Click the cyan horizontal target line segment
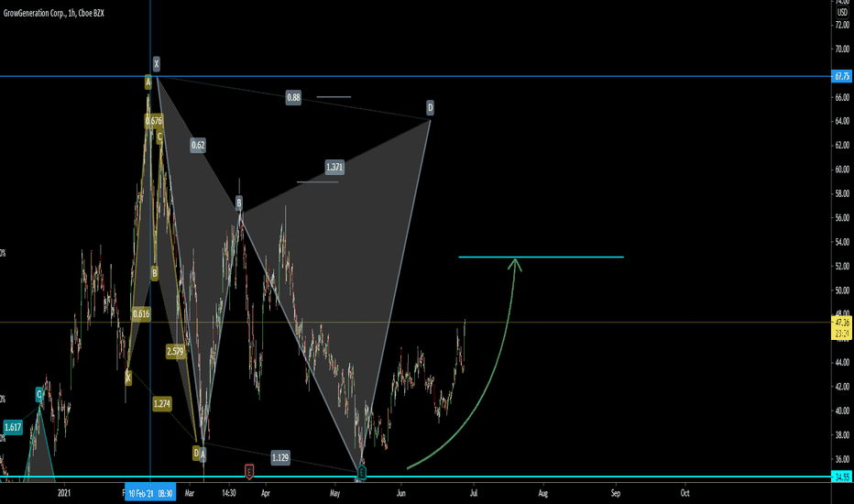Image resolution: width=854 pixels, height=504 pixels. click(541, 257)
